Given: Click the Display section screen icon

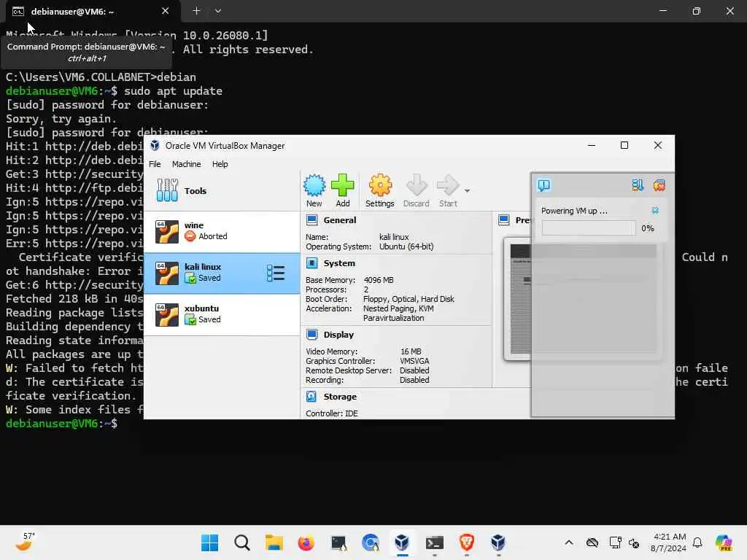Looking at the screenshot, I should click(x=312, y=335).
